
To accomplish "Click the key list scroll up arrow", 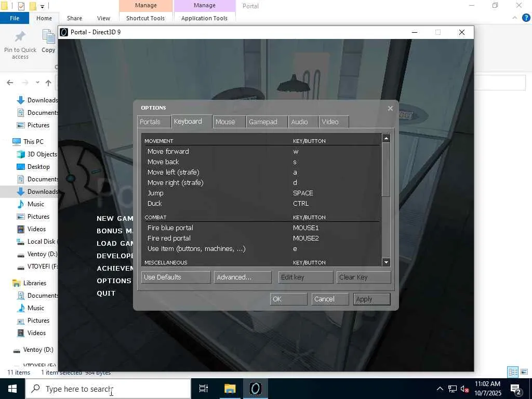I will click(386, 138).
